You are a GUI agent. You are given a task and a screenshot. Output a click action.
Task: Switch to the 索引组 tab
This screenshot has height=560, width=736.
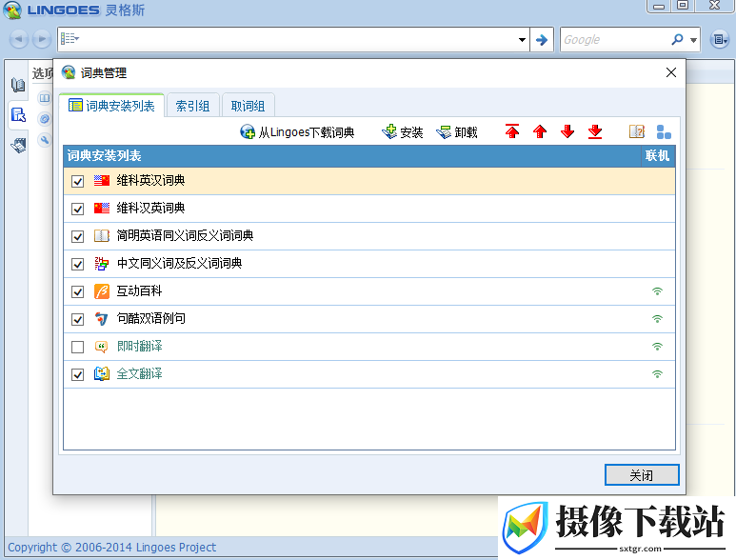[x=192, y=106]
